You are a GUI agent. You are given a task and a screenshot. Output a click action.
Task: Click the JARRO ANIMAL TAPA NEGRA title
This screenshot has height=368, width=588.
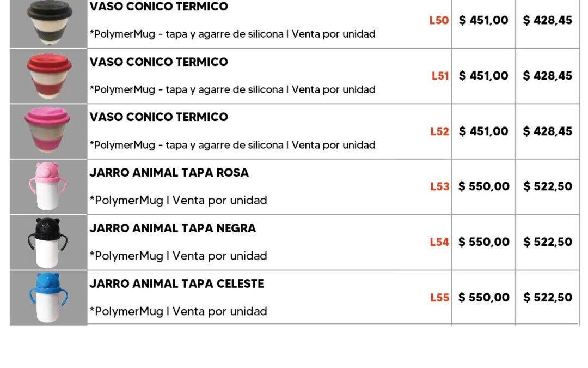173,228
